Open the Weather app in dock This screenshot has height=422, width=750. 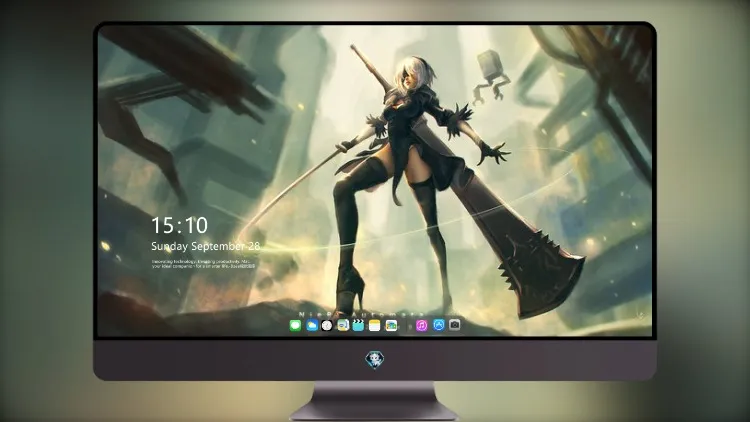(x=312, y=326)
